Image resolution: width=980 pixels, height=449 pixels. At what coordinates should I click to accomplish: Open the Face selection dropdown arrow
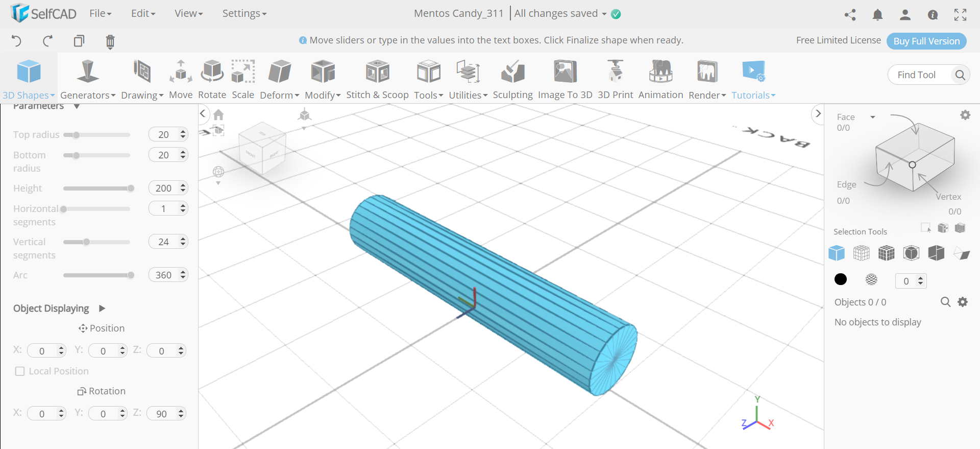point(873,117)
